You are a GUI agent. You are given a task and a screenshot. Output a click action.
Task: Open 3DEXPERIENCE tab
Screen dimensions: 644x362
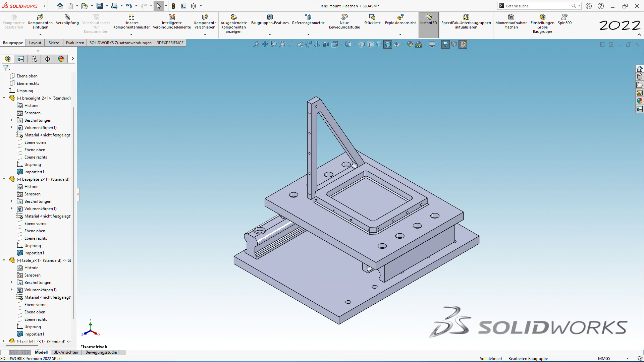(170, 43)
